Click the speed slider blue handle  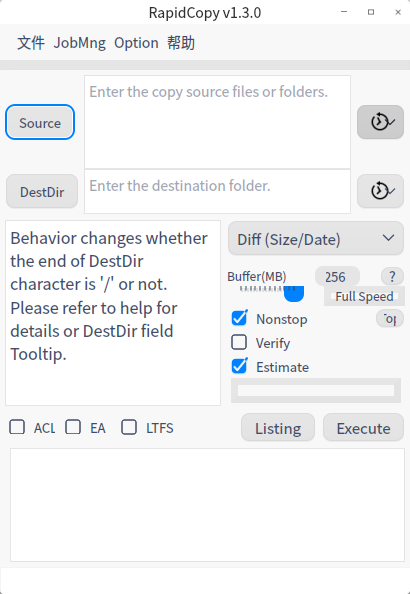(294, 294)
